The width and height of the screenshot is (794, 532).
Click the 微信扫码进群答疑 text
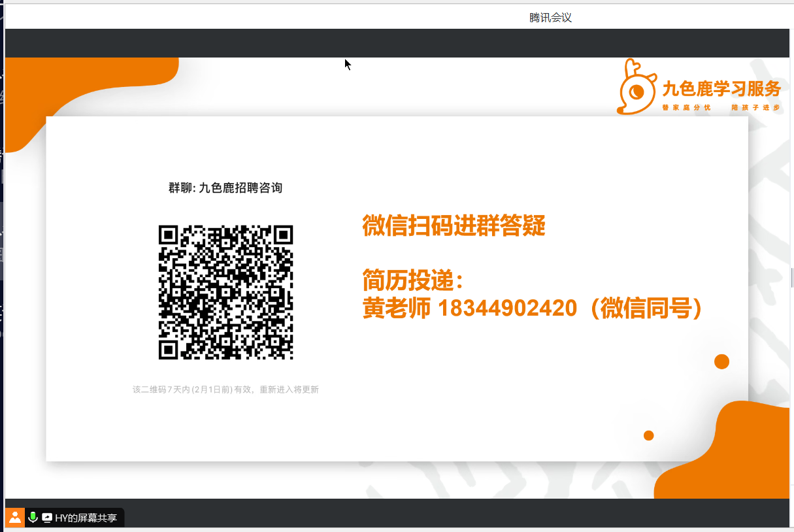pyautogui.click(x=454, y=225)
